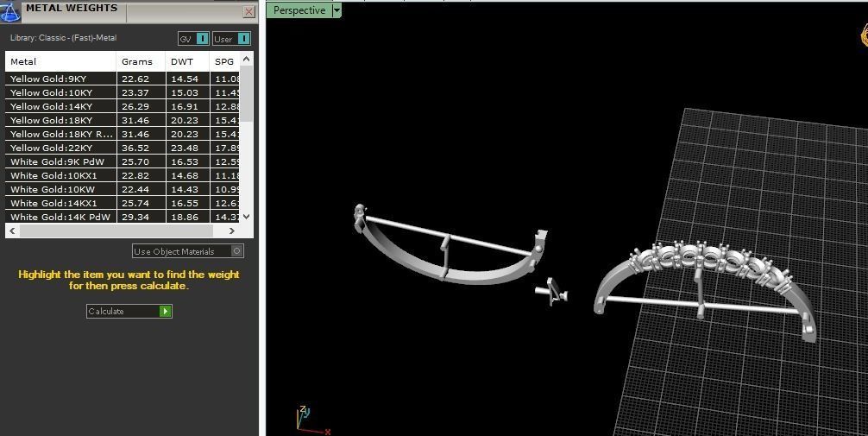Click the Library: Classic - (Fast)-Metal label
This screenshot has width=868, height=436.
63,38
